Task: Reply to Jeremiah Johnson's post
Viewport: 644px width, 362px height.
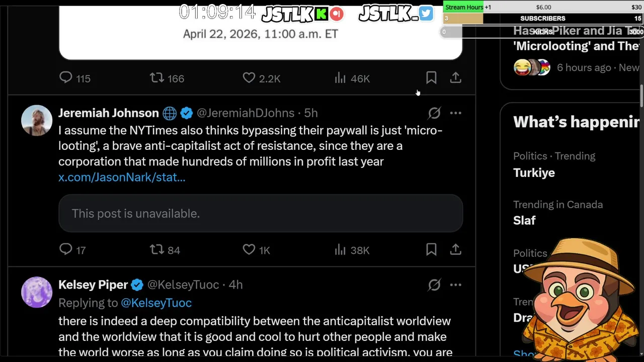Action: coord(66,249)
